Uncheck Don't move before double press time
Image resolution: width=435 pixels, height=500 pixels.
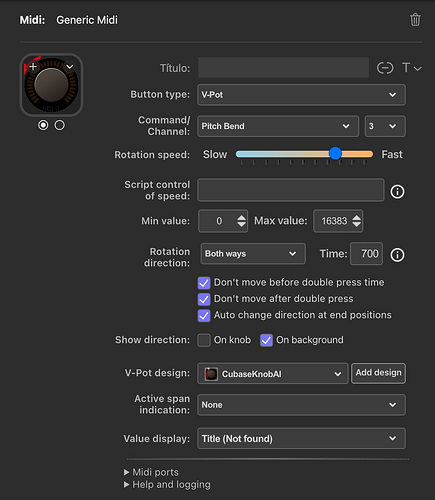pos(204,283)
